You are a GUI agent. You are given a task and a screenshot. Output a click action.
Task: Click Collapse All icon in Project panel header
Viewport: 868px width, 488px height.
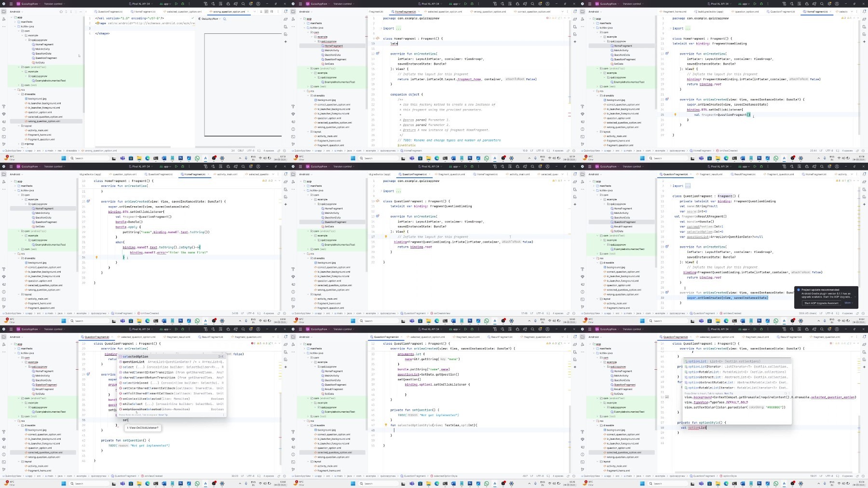coord(71,12)
